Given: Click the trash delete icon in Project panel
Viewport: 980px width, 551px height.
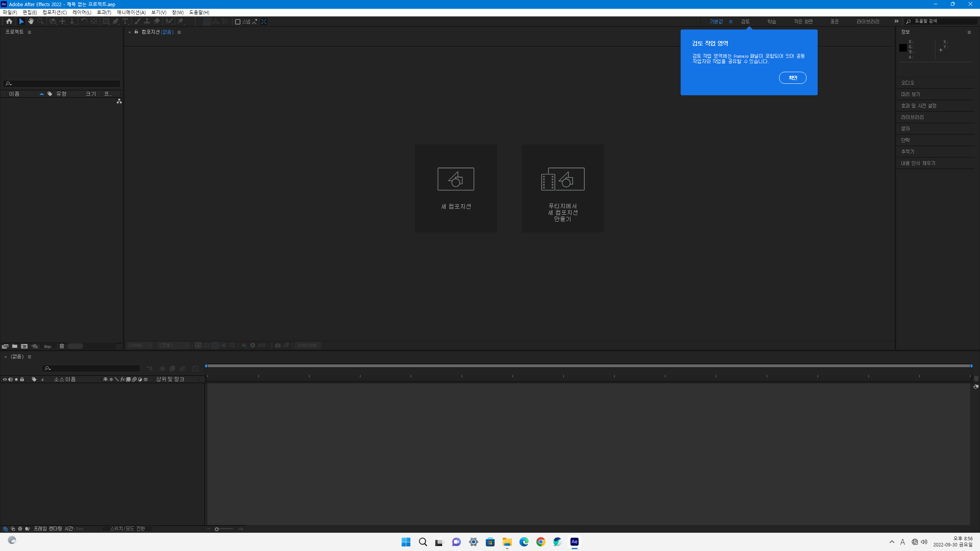Looking at the screenshot, I should [62, 346].
